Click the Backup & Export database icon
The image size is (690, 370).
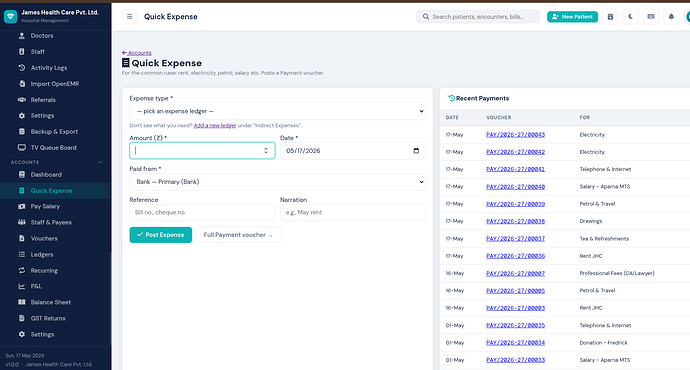click(22, 132)
